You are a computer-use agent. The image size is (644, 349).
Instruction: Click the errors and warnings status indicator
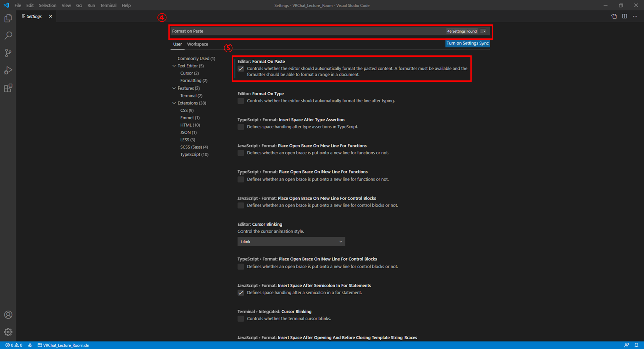14,345
